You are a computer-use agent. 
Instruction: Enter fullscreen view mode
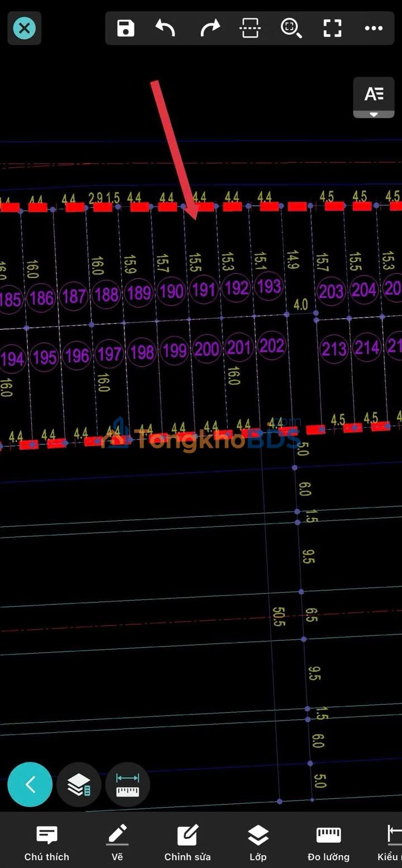(x=332, y=28)
